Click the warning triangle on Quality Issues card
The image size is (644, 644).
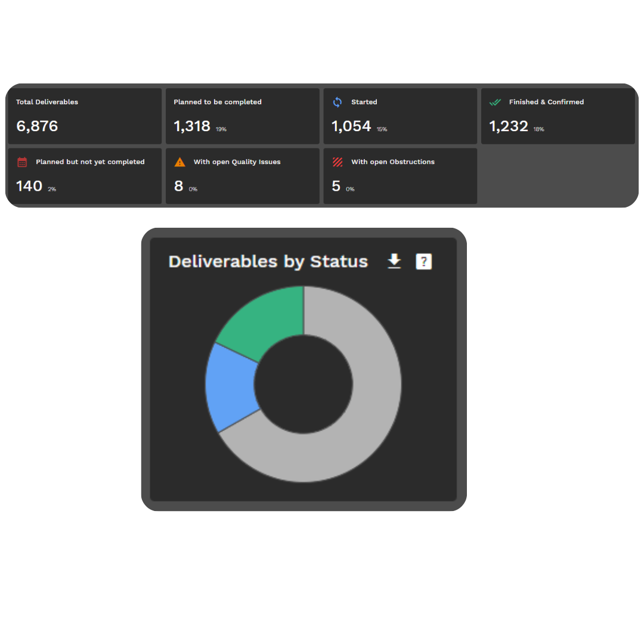click(179, 162)
